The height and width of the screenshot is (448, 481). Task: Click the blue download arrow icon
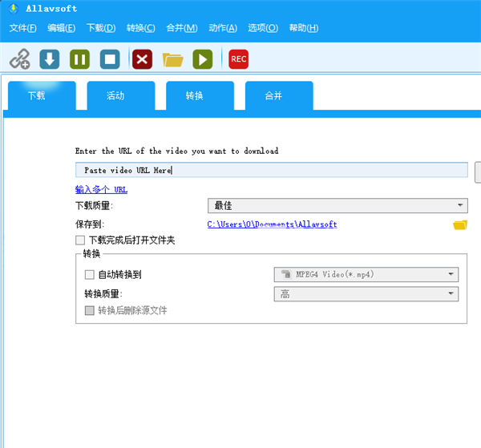(x=50, y=59)
